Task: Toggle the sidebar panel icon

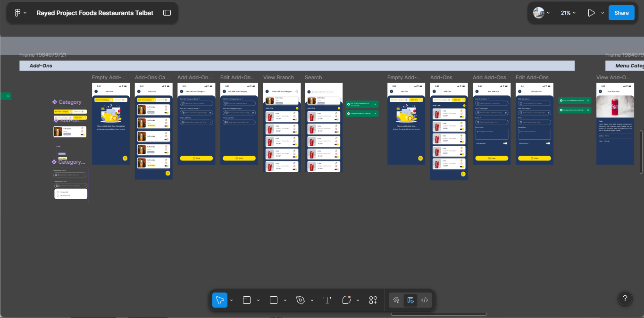Action: (167, 13)
